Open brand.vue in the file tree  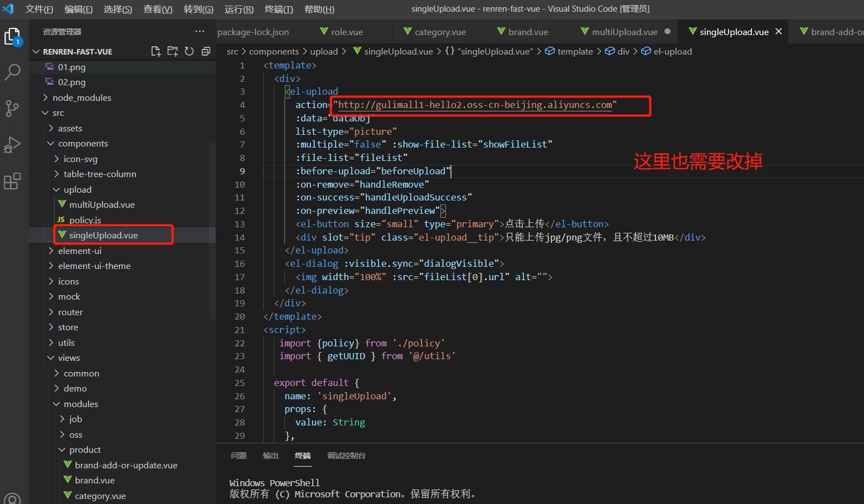[95, 480]
